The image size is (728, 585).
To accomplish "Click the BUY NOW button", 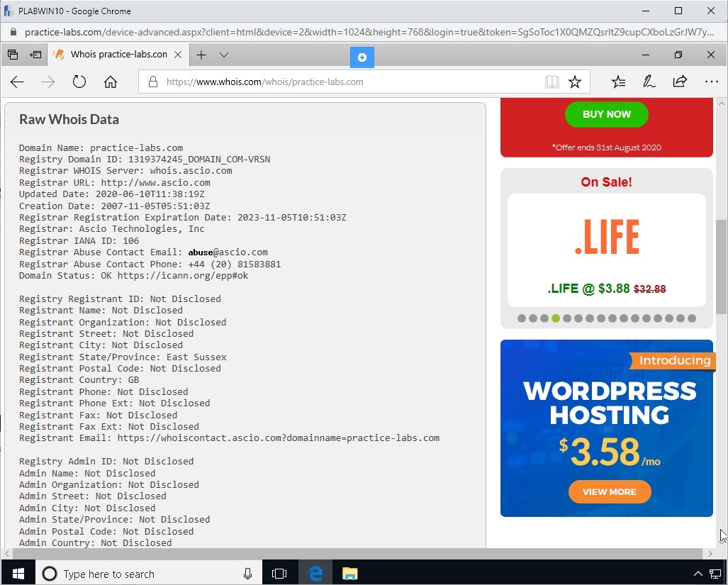I will (606, 114).
